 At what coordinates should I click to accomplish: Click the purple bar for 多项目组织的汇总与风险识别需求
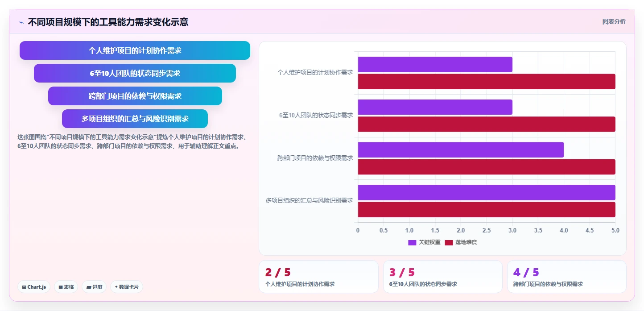[x=487, y=192]
